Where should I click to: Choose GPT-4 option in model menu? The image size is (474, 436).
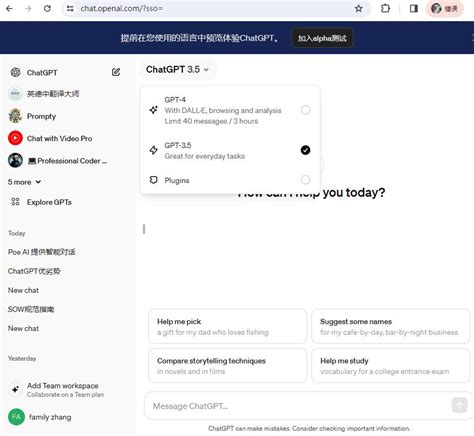[x=230, y=110]
